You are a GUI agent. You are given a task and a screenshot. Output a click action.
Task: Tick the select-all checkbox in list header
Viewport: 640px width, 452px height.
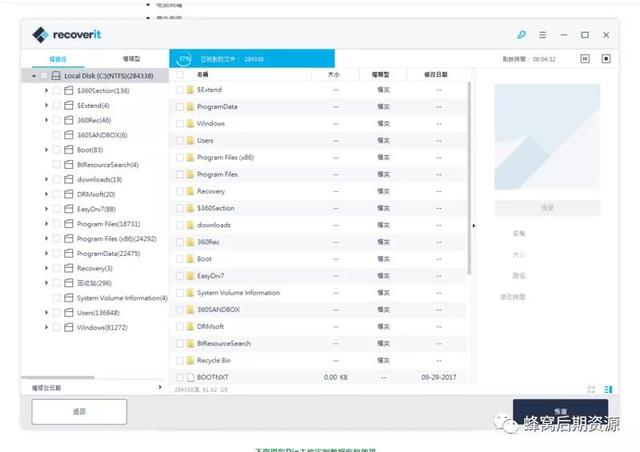pyautogui.click(x=180, y=74)
